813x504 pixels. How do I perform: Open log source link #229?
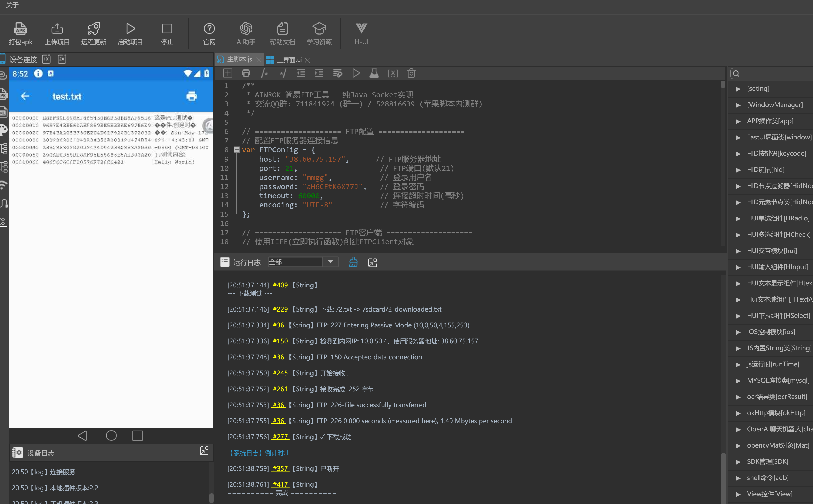280,309
